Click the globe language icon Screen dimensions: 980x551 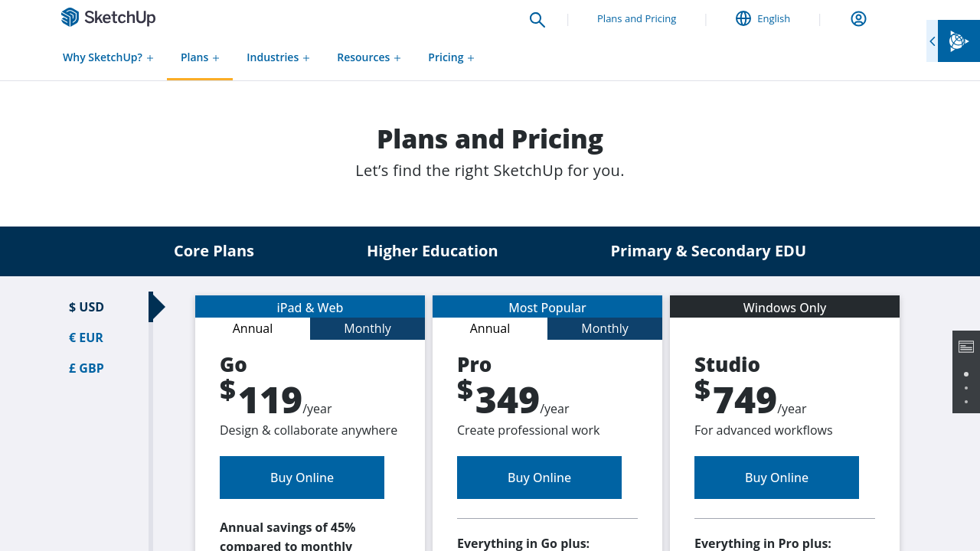[743, 18]
